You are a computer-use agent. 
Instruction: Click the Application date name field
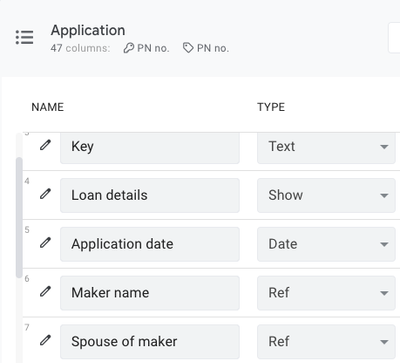coord(150,244)
